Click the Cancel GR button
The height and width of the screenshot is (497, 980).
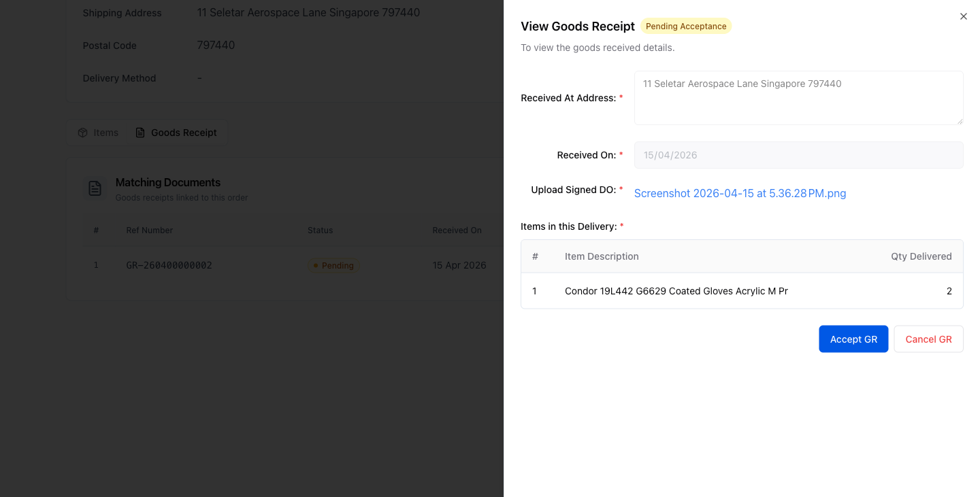click(928, 339)
